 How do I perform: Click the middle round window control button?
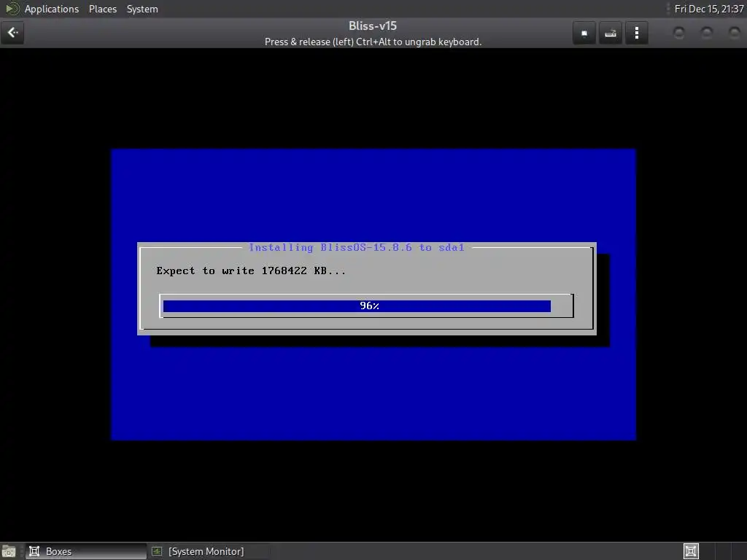coord(706,32)
